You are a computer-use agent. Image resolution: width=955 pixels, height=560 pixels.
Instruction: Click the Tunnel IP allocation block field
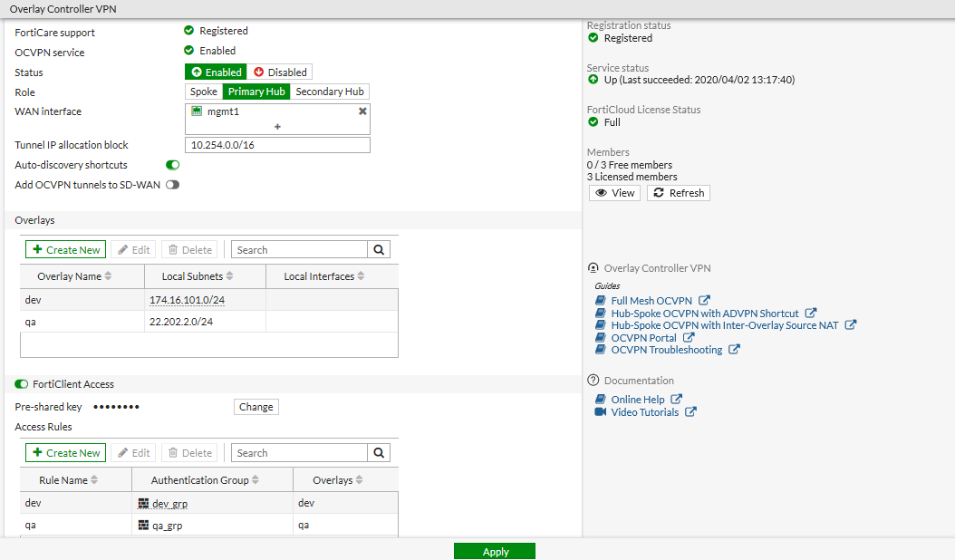coord(277,145)
